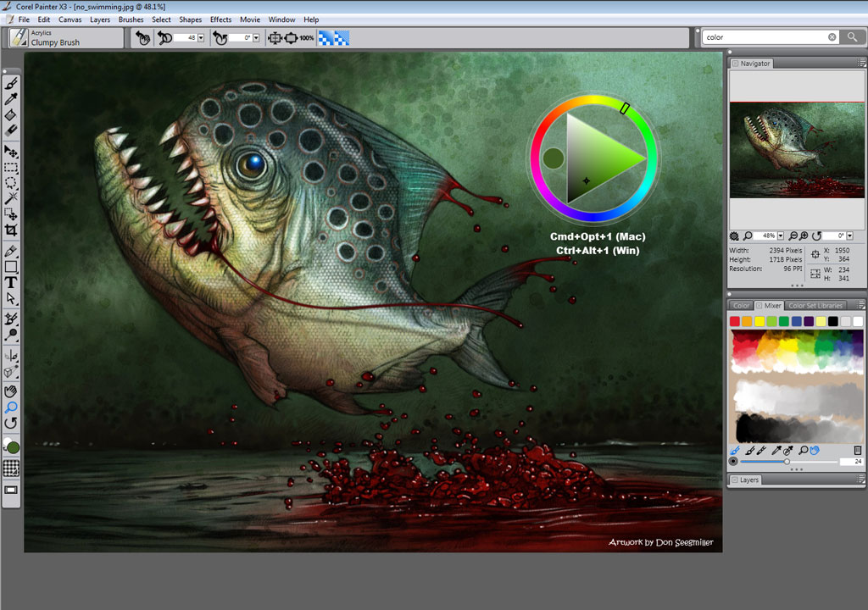Activate the Crop tool

coord(11,230)
